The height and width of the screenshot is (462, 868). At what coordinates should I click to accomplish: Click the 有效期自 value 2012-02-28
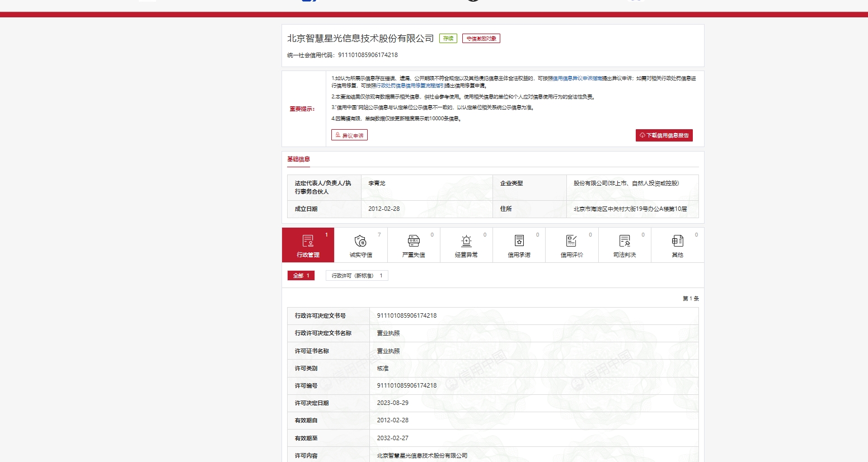tap(393, 421)
